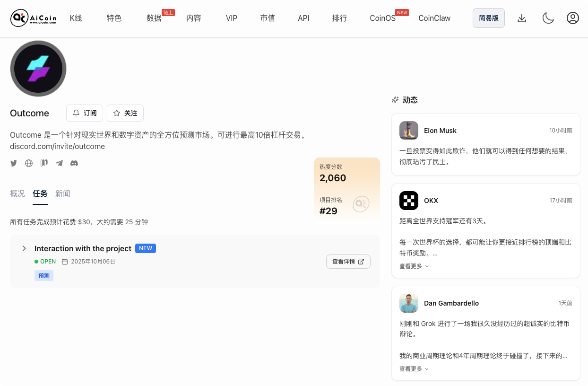The height and width of the screenshot is (386, 588).
Task: Open the API menu item
Action: [x=303, y=18]
